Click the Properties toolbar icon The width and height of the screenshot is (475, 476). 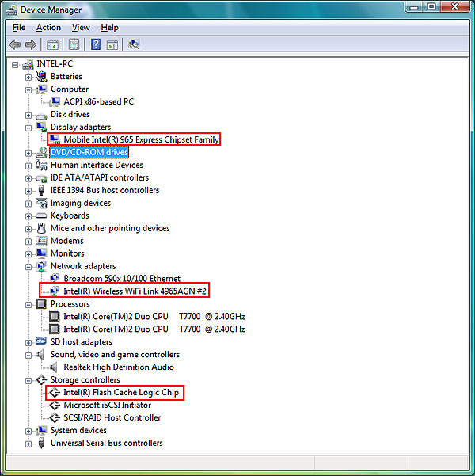click(x=74, y=44)
